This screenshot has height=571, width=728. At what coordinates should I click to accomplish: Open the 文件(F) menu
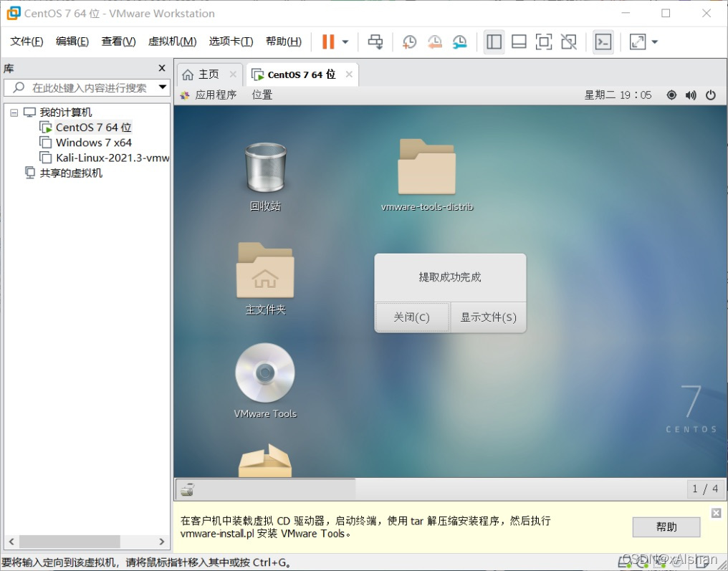[x=27, y=42]
